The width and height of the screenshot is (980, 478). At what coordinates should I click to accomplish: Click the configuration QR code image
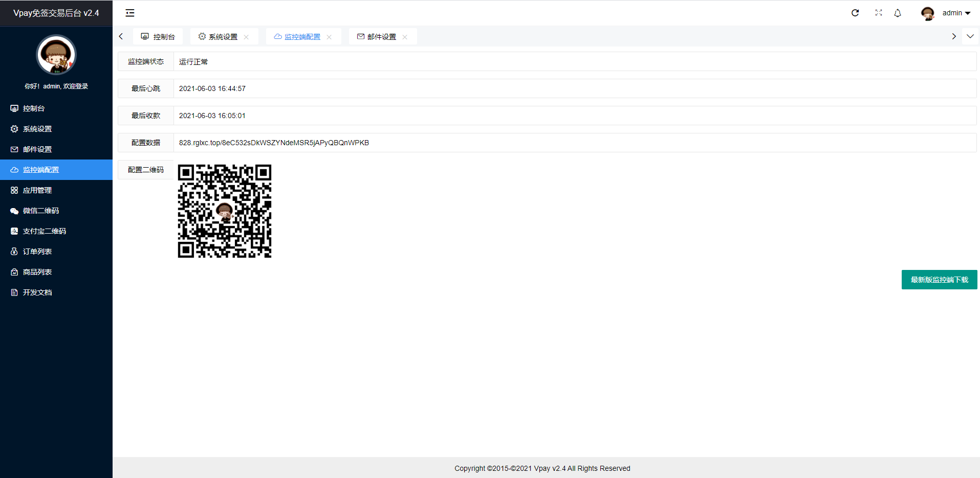(225, 211)
